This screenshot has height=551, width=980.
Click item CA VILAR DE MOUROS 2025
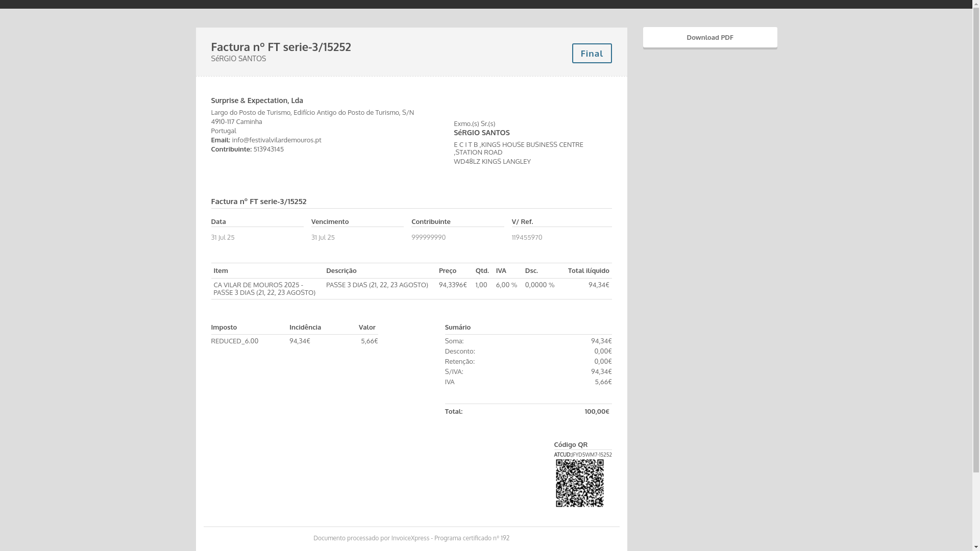coord(264,289)
